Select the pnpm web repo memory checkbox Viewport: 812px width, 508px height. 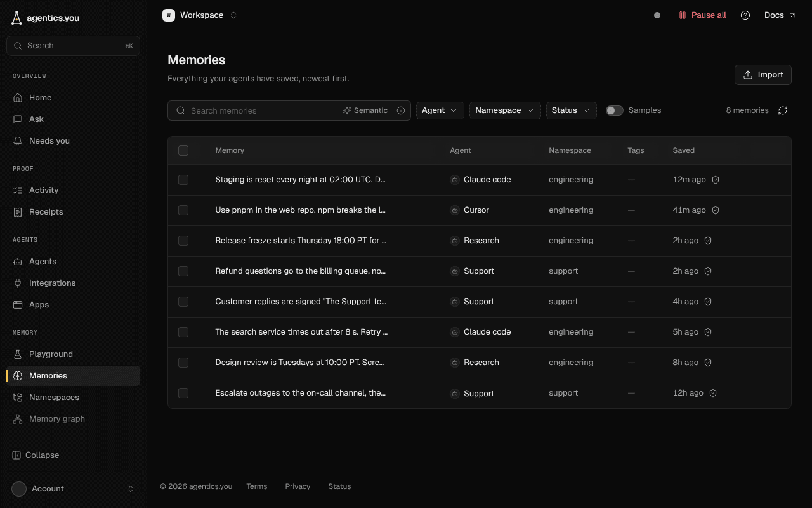[x=183, y=210]
